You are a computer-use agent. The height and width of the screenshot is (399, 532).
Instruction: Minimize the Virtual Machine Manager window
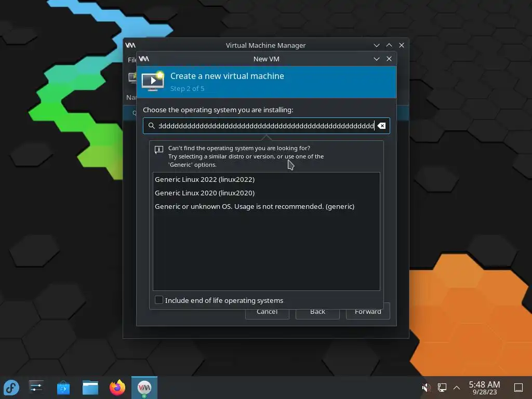(377, 45)
